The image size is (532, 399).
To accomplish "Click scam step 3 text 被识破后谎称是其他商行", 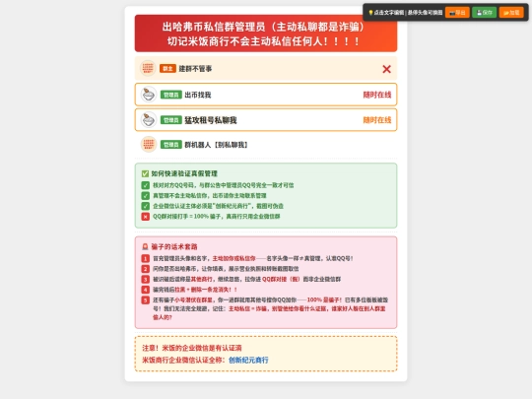I will coord(246,279).
